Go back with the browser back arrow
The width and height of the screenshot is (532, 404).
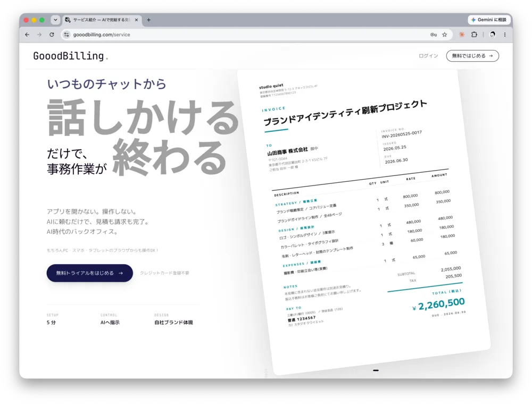27,35
